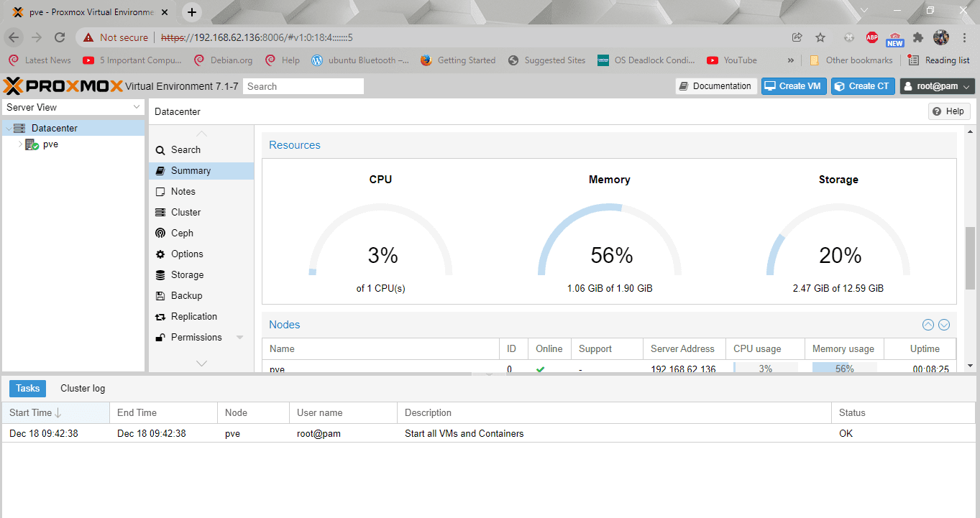Sort nodes by Memory usage column
980x518 pixels.
click(x=844, y=348)
